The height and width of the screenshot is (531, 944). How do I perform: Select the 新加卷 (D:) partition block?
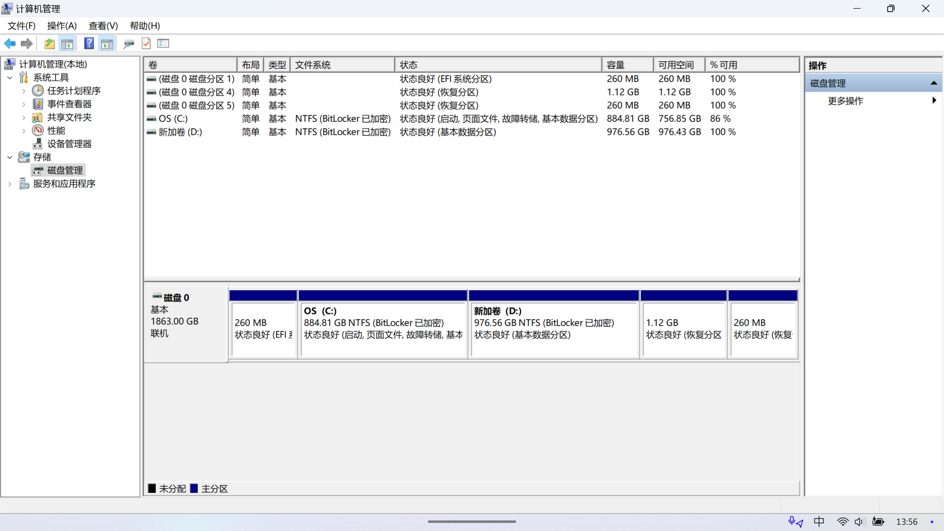coord(554,324)
